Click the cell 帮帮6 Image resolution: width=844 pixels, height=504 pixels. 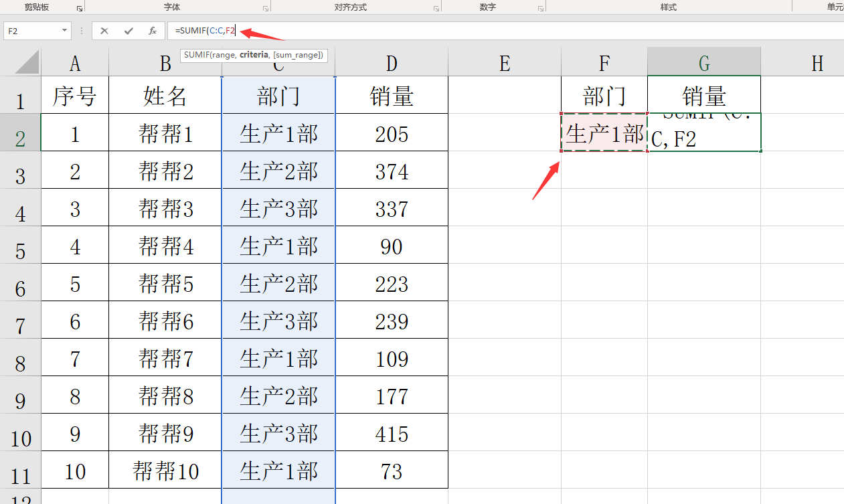click(165, 320)
